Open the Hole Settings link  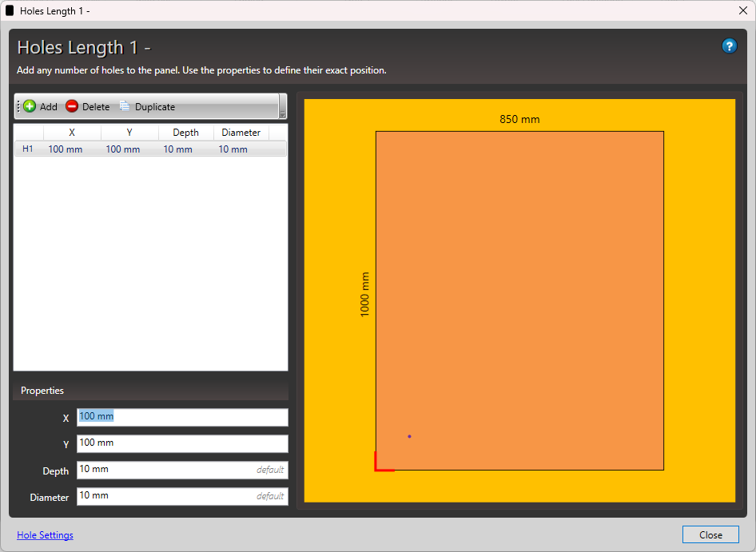coord(45,535)
